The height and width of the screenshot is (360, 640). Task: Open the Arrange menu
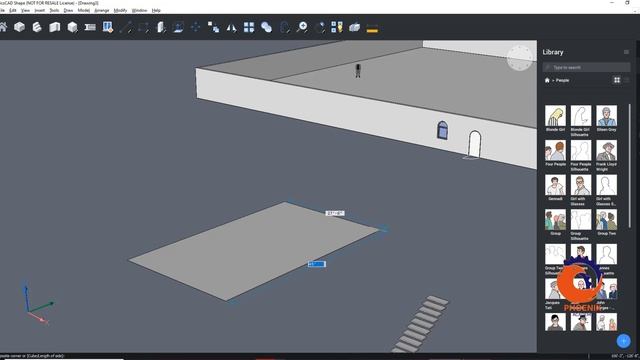102,10
